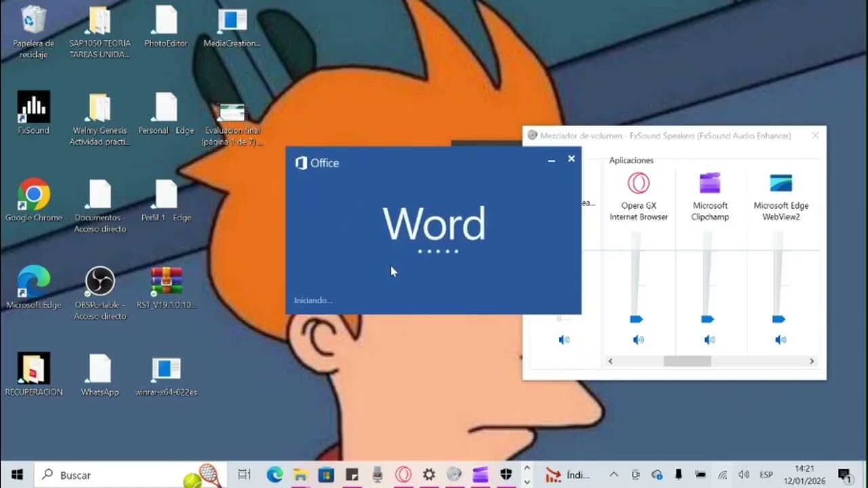This screenshot has height=488, width=868.
Task: Close the Word splash screen
Action: click(x=571, y=159)
